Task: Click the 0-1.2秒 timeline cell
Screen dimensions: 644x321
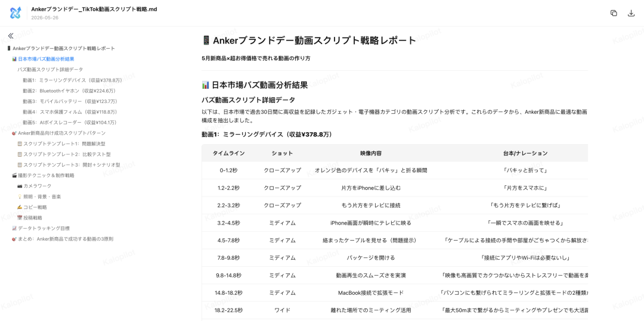Action: tap(228, 170)
